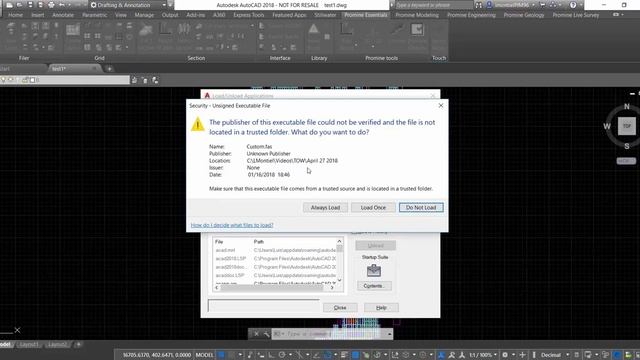Click Save icon in quick access toolbar
This screenshot has height=360, width=640.
point(30,5)
